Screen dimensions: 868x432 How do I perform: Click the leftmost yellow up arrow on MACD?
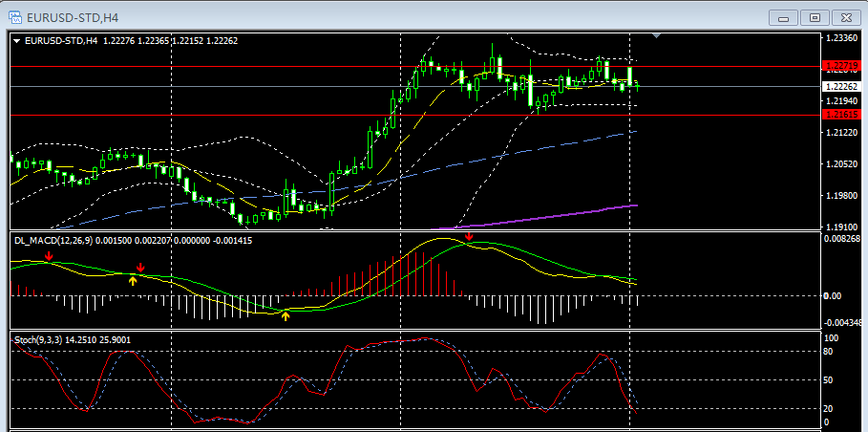pos(133,280)
